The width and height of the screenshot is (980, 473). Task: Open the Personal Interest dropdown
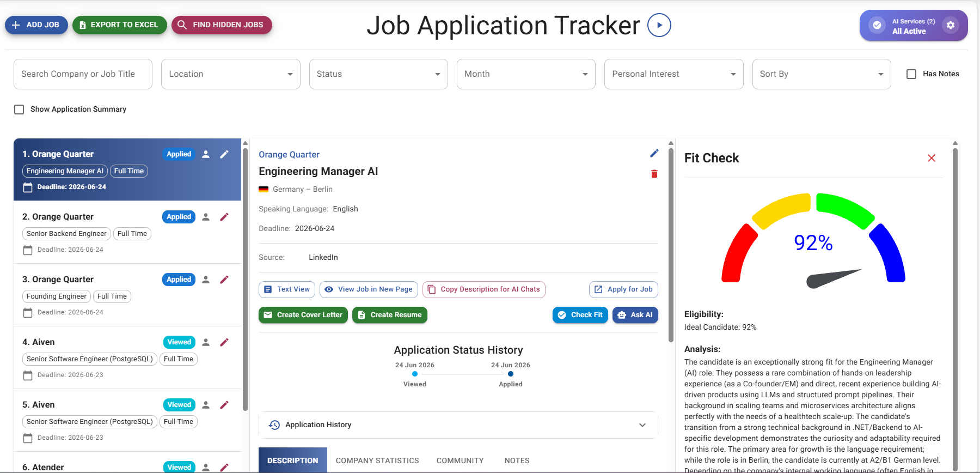[674, 74]
